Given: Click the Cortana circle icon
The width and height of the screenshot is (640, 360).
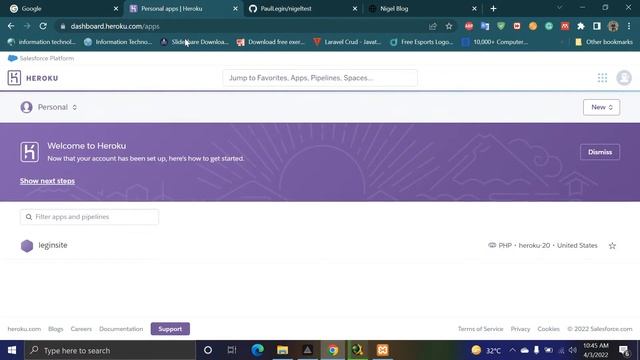Looking at the screenshot, I should pyautogui.click(x=207, y=350).
